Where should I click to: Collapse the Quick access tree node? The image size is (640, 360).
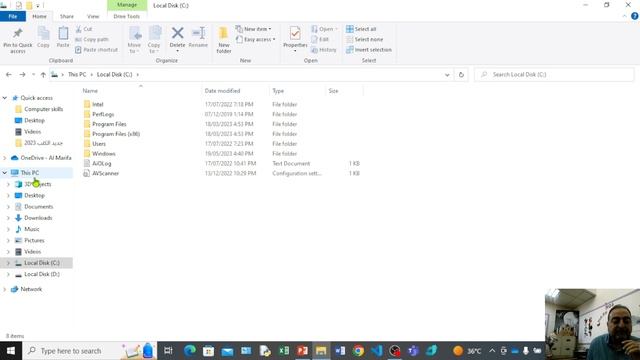4,98
